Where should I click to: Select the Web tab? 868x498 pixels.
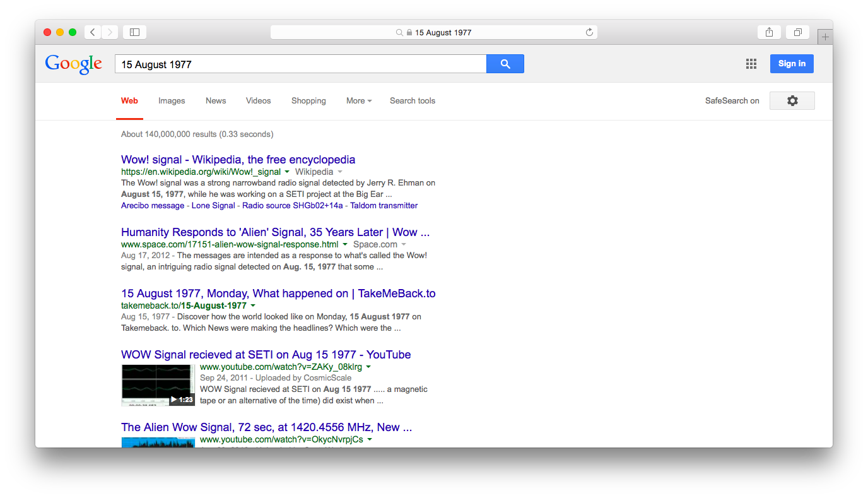click(x=129, y=100)
